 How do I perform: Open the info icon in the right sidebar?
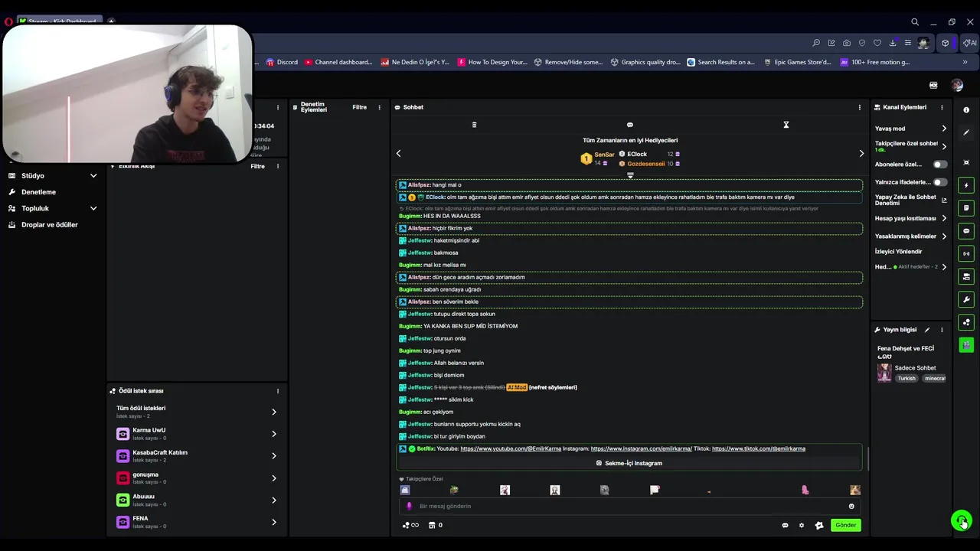(966, 110)
